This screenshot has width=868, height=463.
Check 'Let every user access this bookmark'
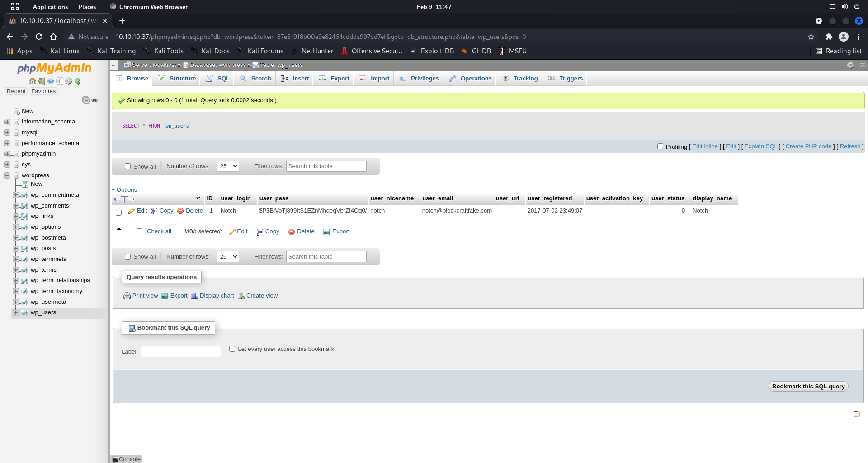(x=232, y=349)
